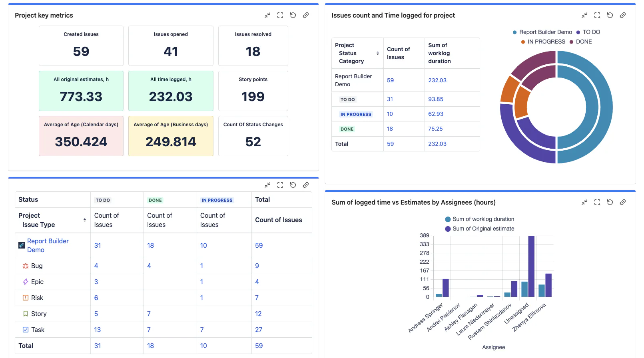This screenshot has width=644, height=358.
Task: Open the 27 total count for Task row
Action: [x=259, y=330]
